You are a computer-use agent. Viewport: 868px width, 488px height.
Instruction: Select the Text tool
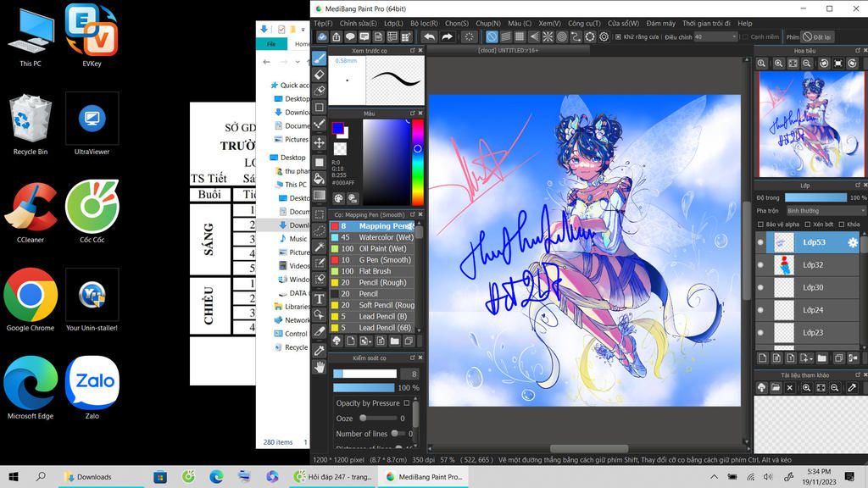point(320,299)
